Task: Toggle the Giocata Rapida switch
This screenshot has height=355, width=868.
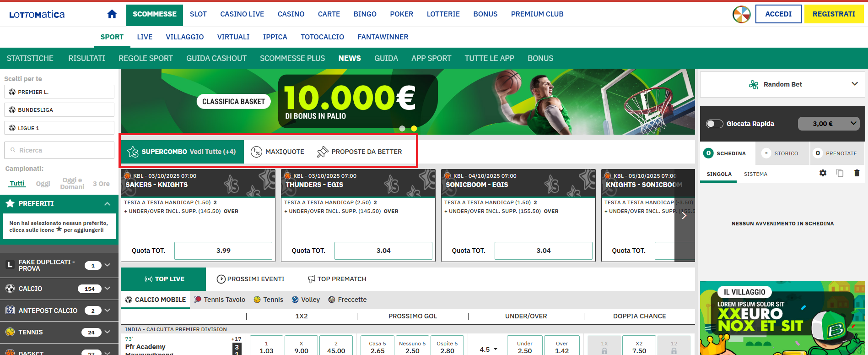Action: point(714,124)
